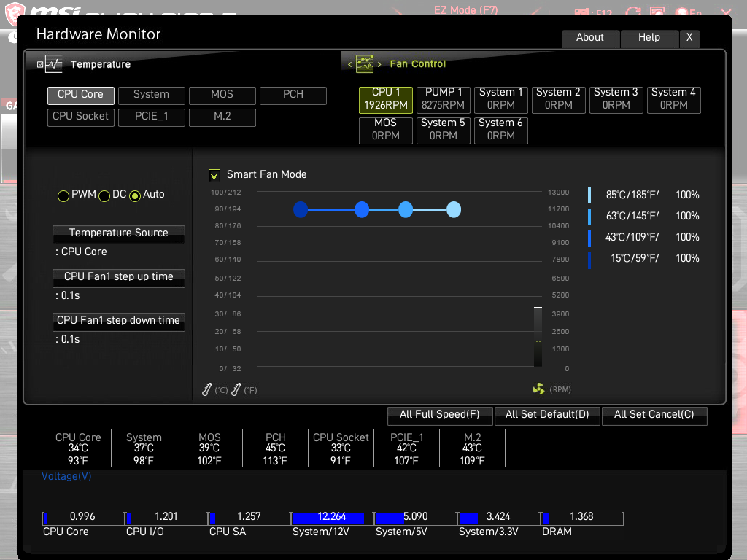Click the 85°C lightest fan curve point
This screenshot has width=747, height=560.
coord(453,210)
